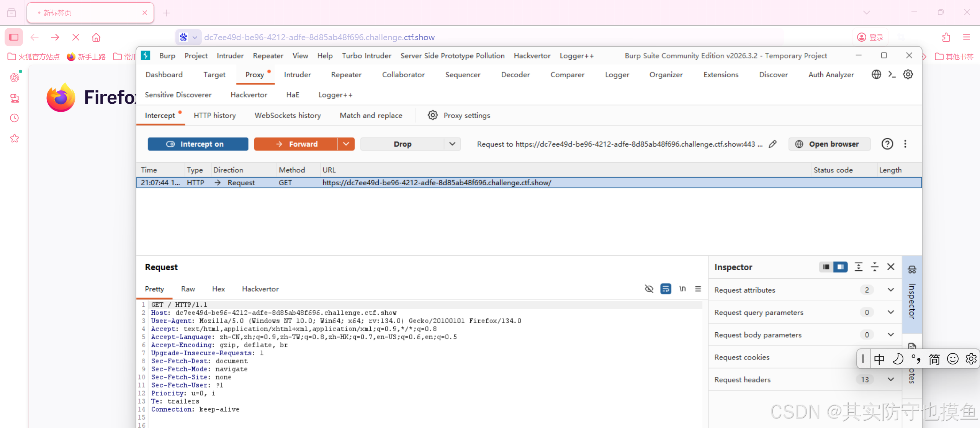Viewport: 980px width, 428px height.
Task: Open Firefox extensions puzzle icon
Action: [946, 37]
